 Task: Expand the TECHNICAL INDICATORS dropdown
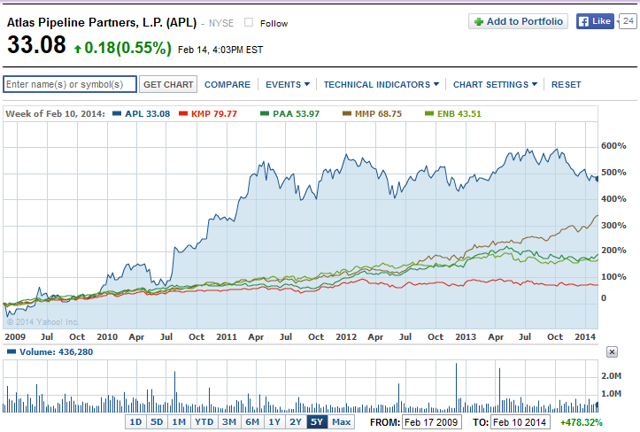click(x=381, y=85)
